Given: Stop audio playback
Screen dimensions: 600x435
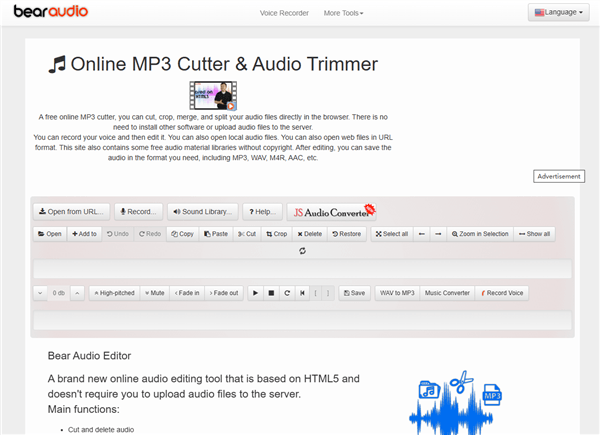Looking at the screenshot, I should coord(271,293).
